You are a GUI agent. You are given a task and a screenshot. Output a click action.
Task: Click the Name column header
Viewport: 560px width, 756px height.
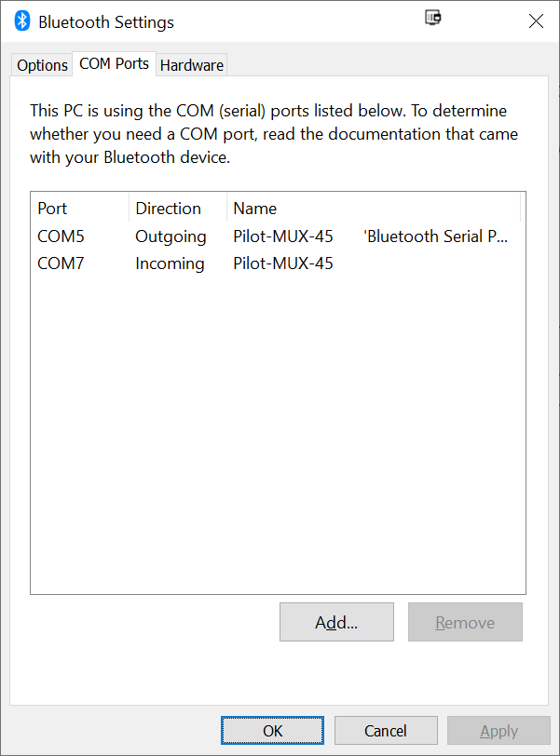(x=374, y=209)
